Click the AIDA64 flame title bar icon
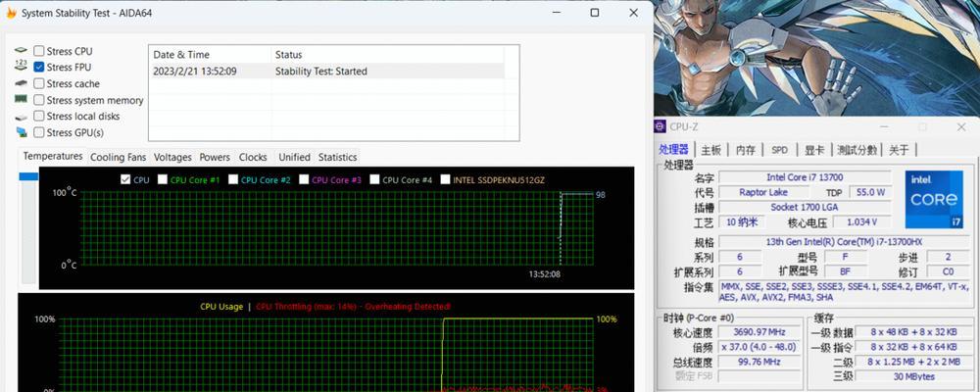Screen dimensions: 980x392 [11, 13]
